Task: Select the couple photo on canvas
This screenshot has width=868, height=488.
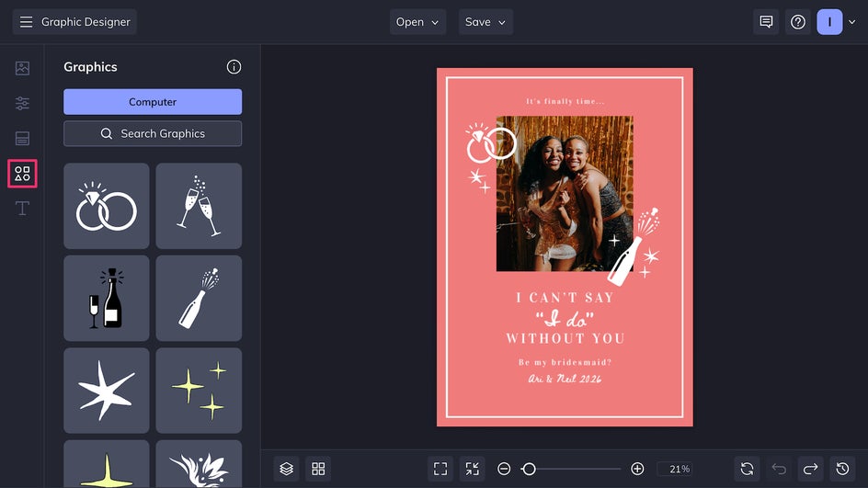Action: [x=565, y=193]
